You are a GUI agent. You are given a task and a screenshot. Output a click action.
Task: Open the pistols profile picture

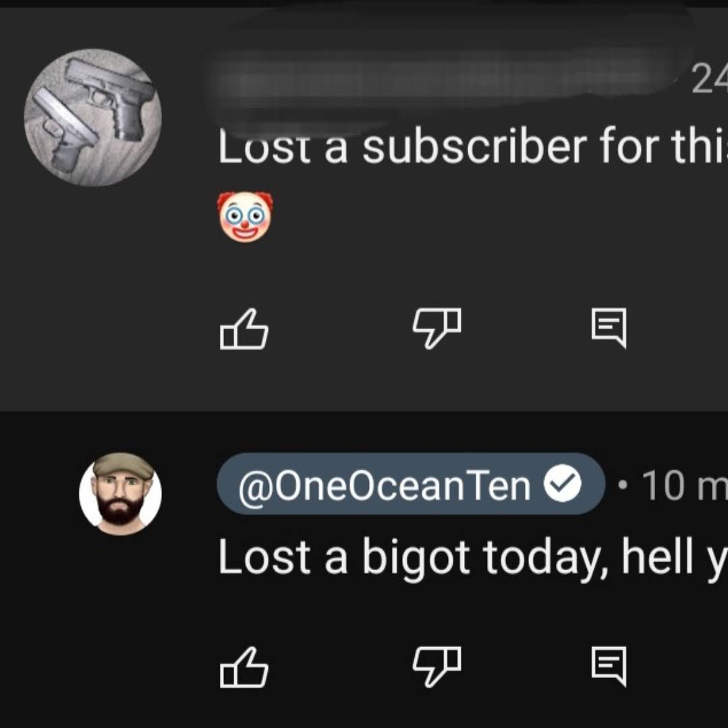[93, 117]
